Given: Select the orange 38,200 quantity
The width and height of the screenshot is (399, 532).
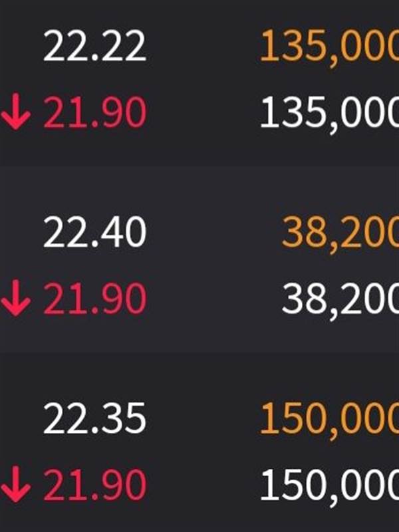Looking at the screenshot, I should point(340,234).
